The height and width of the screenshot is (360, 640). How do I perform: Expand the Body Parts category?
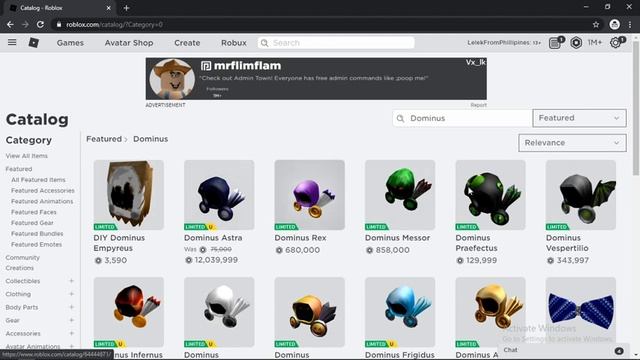[71, 307]
